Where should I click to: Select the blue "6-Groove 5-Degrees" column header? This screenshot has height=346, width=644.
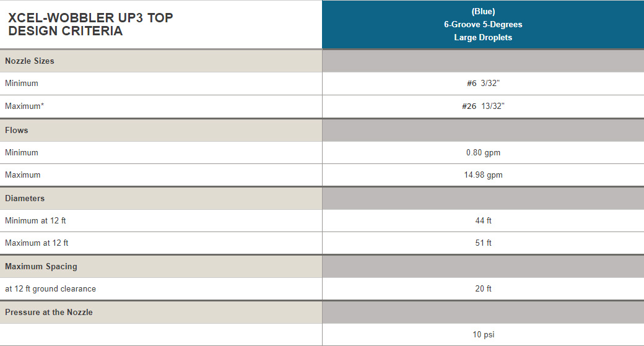[483, 25]
